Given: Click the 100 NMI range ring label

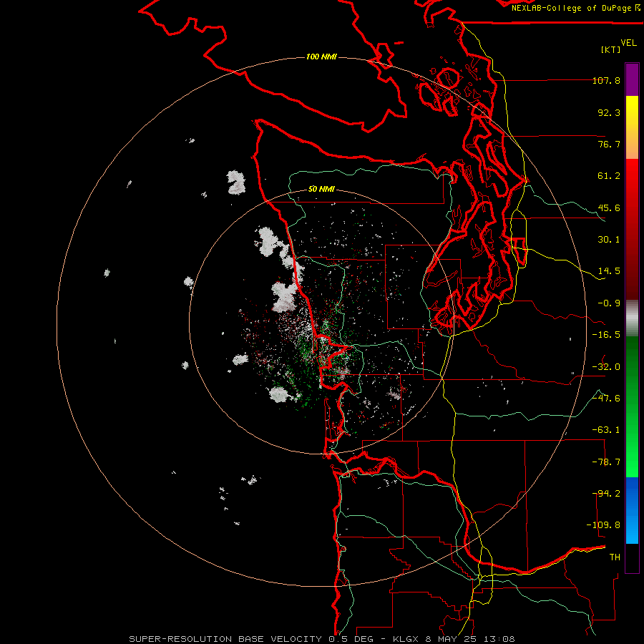Looking at the screenshot, I should tap(321, 57).
